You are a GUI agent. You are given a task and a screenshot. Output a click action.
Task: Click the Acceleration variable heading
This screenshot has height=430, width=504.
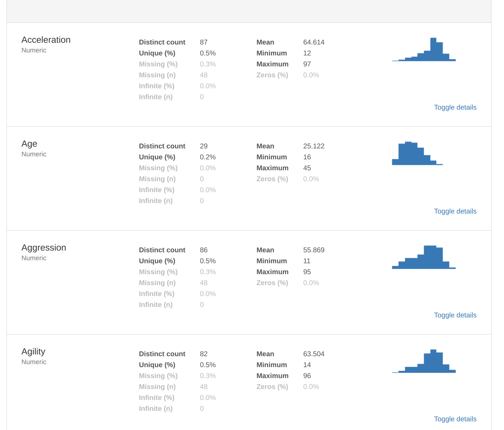(x=46, y=40)
